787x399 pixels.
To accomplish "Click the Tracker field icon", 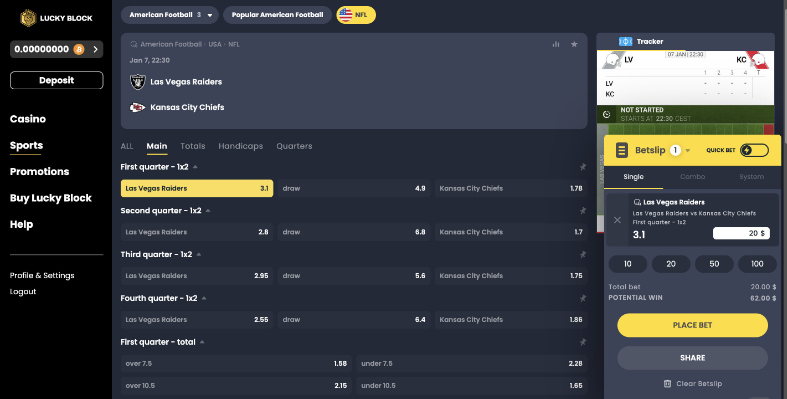I will [x=625, y=42].
